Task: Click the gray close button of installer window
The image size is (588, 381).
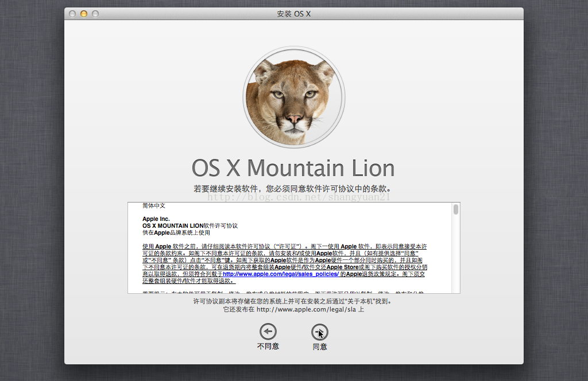Action: click(72, 14)
